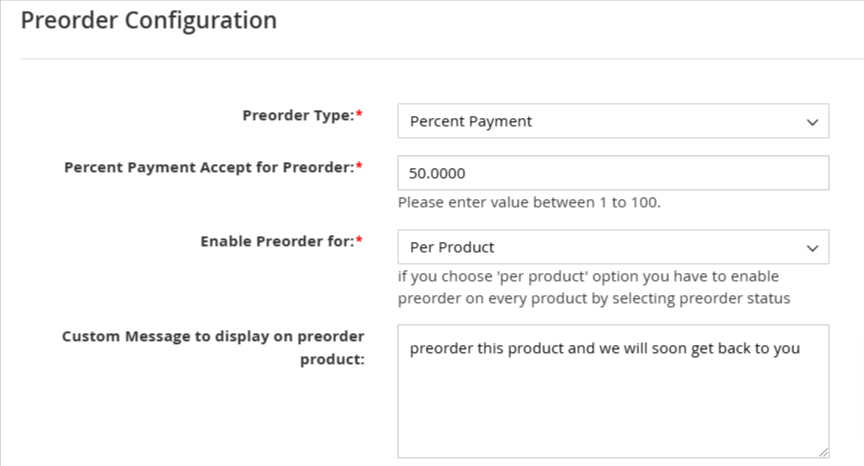
Task: Click the '50.0000' value text
Action: 437,173
